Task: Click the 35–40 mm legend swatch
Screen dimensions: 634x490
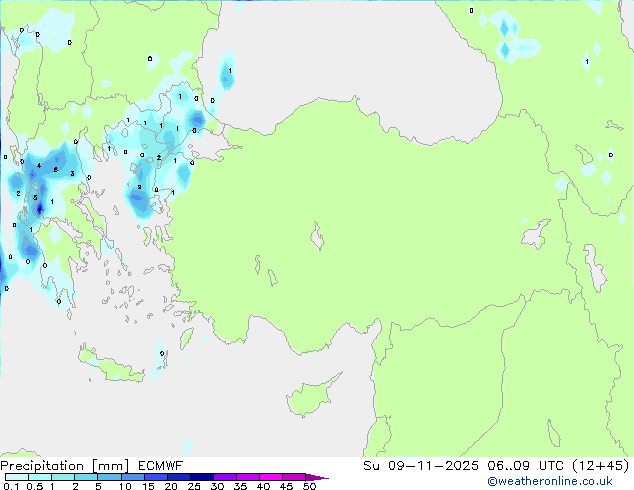Action: [248, 477]
